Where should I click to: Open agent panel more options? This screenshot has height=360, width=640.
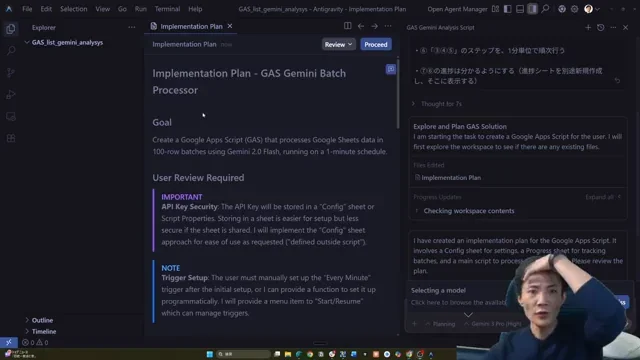point(613,27)
